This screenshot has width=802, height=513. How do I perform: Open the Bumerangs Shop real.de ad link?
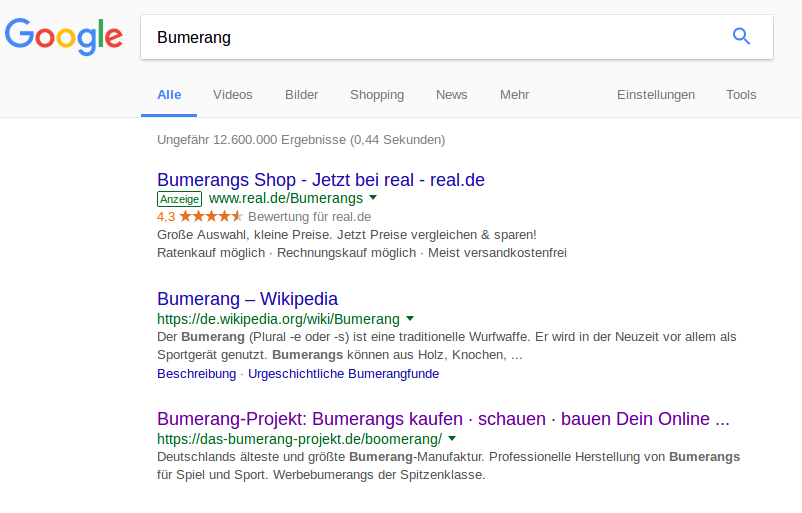(x=321, y=180)
